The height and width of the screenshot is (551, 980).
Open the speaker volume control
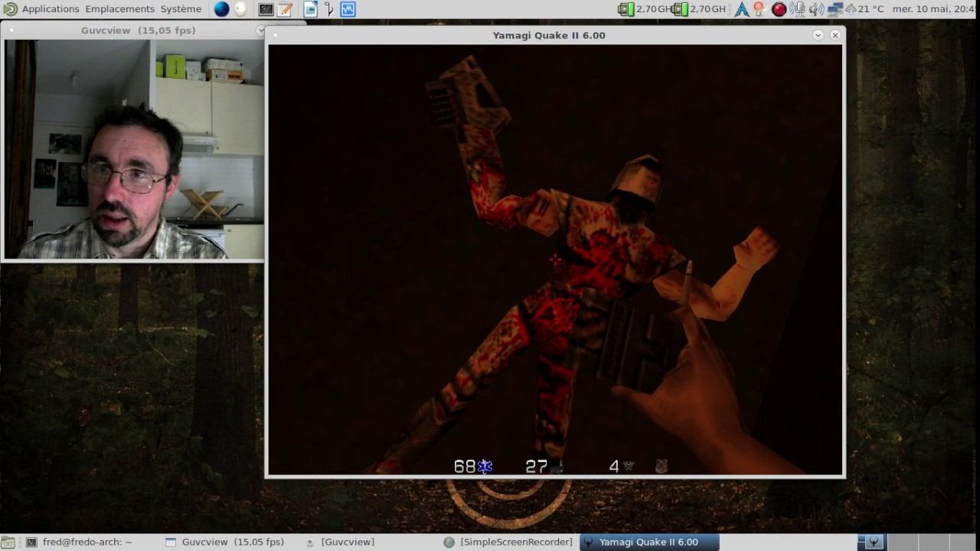[817, 9]
